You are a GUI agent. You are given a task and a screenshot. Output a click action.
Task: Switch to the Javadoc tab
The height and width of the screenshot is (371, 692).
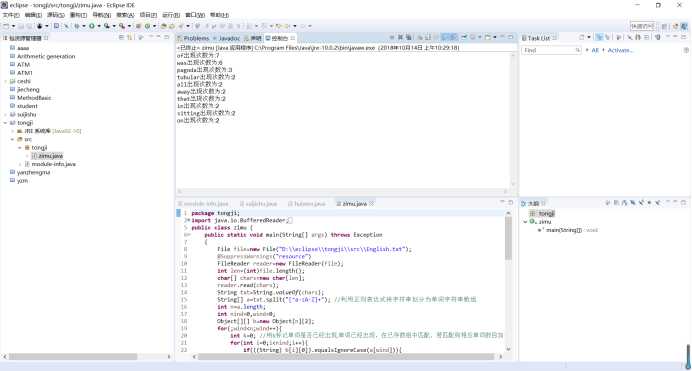point(226,38)
